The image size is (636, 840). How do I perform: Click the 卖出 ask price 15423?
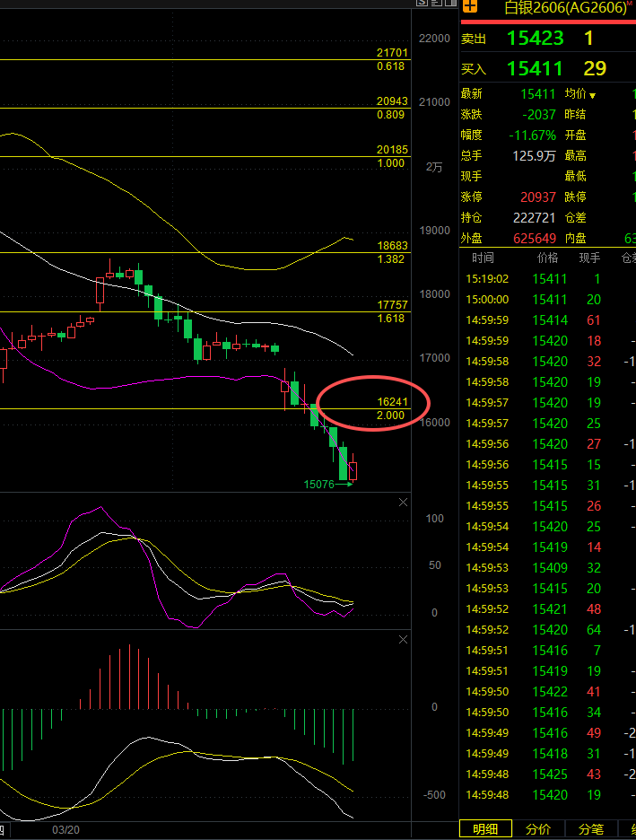(535, 38)
